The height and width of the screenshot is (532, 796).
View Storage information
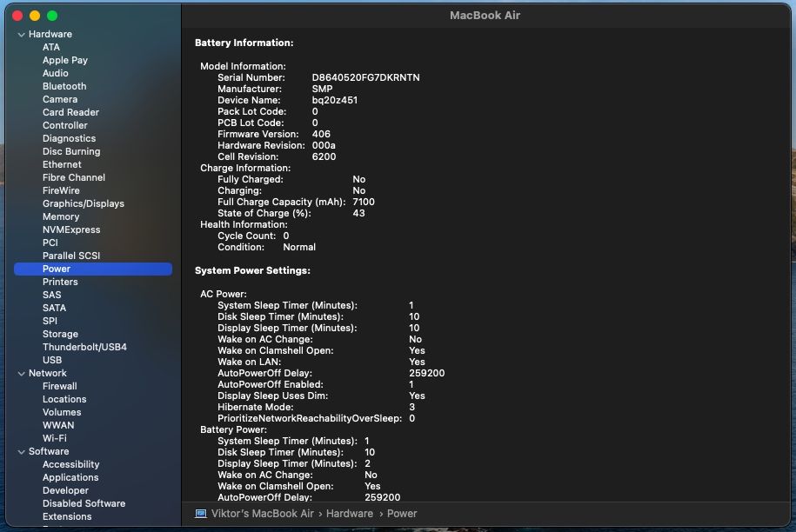[x=60, y=334]
